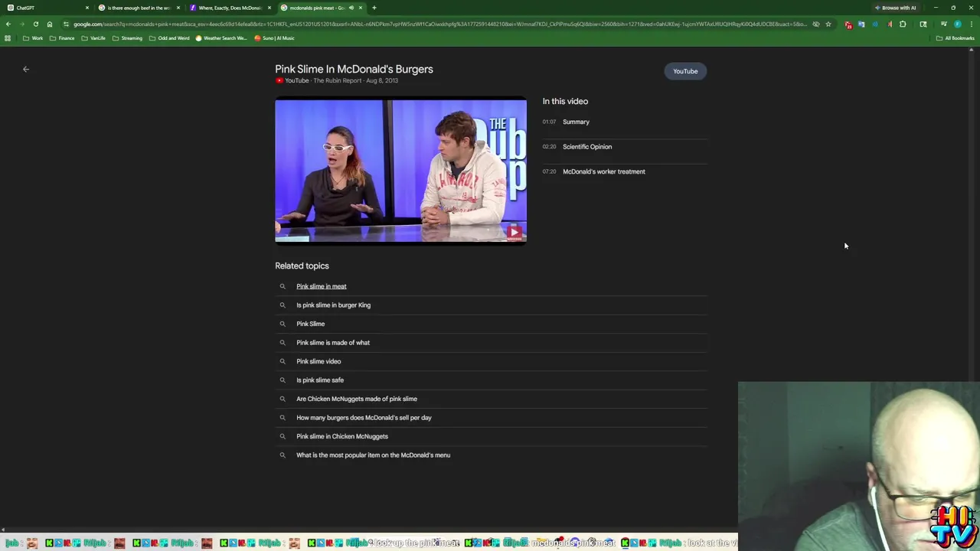Search related topic 'Is pink slime safe'
The height and width of the screenshot is (551, 980).
[319, 380]
